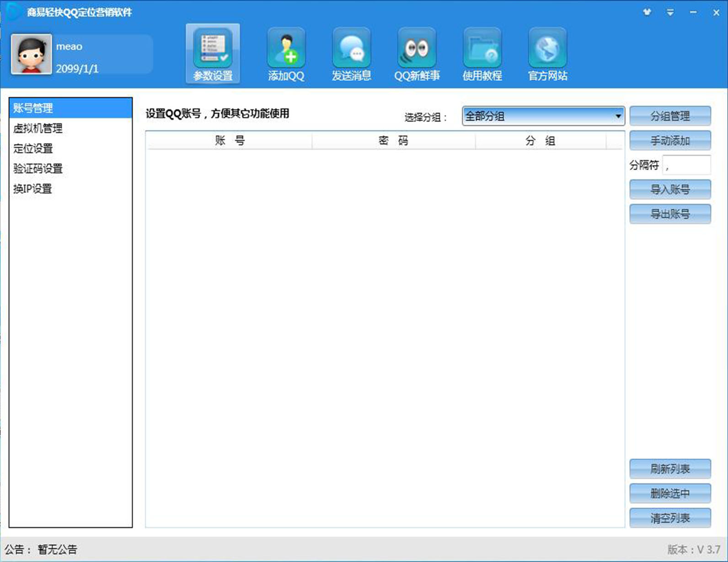
Task: Click the 分组 column header
Action: click(x=541, y=141)
